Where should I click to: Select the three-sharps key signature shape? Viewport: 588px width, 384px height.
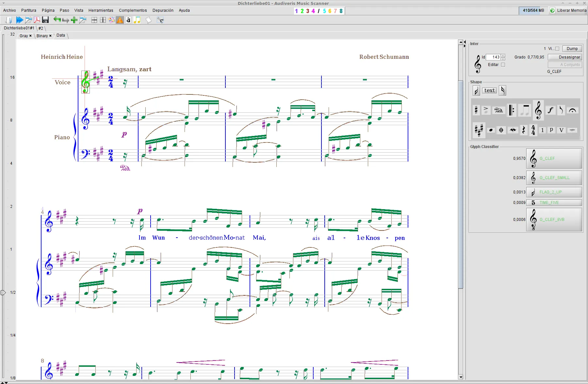(479, 130)
